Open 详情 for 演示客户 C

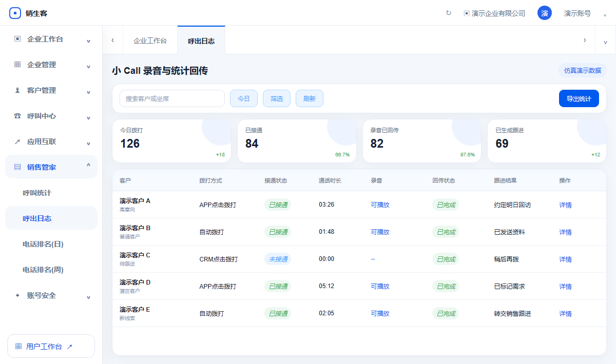565,259
